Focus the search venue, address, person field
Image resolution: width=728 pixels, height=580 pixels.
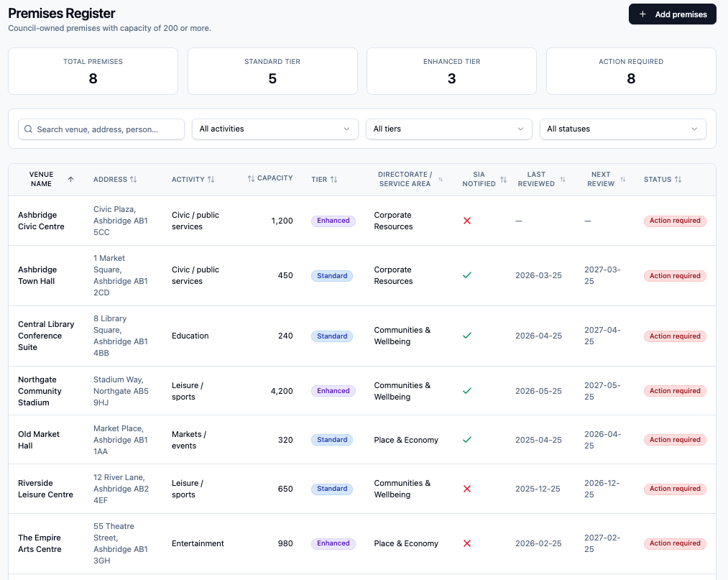[x=101, y=129]
